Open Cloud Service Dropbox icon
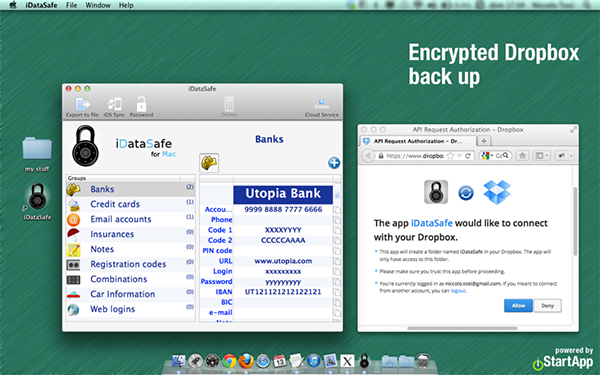The width and height of the screenshot is (600, 375). (321, 108)
